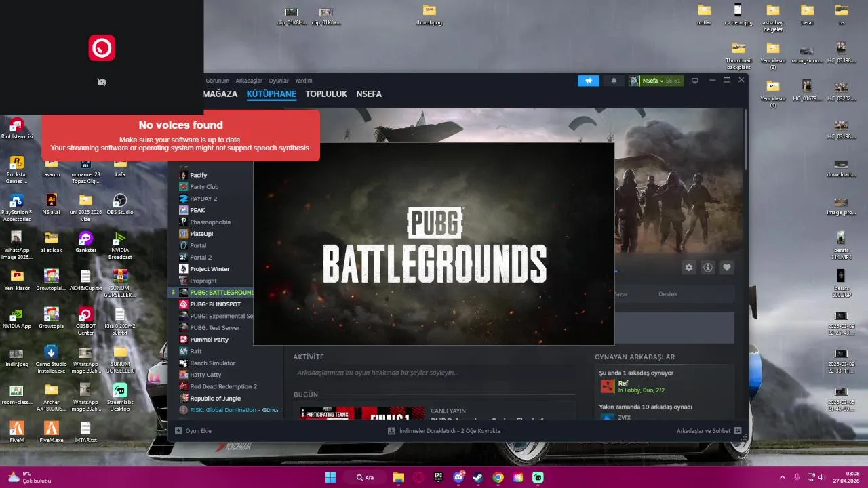Screen dimensions: 868x488
Task: Click the microphone tray icon
Action: [797, 477]
